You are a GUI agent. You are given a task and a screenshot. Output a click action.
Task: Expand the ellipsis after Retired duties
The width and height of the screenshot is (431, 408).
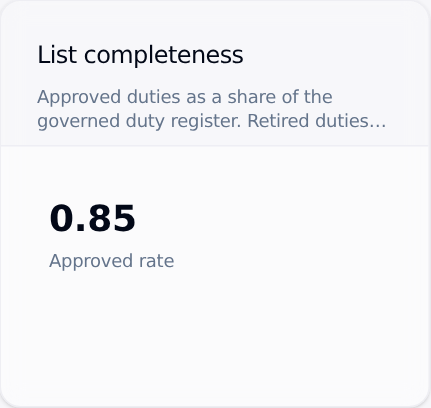pos(377,125)
